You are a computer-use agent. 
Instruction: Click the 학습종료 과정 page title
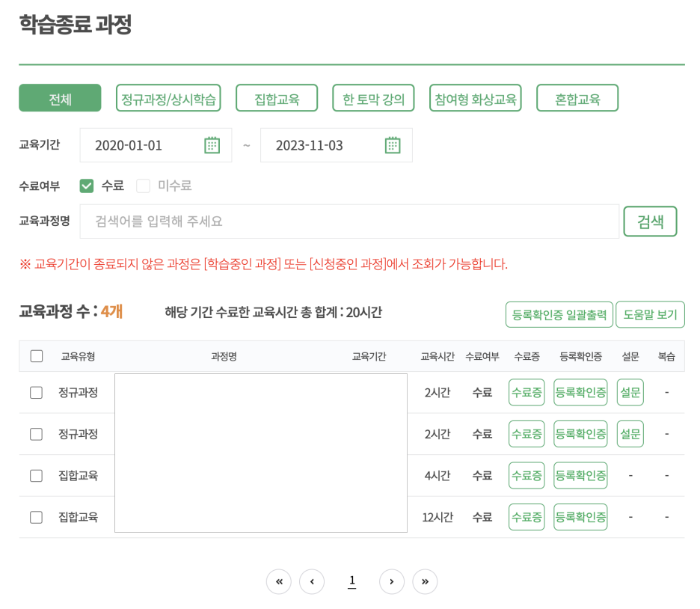76,24
